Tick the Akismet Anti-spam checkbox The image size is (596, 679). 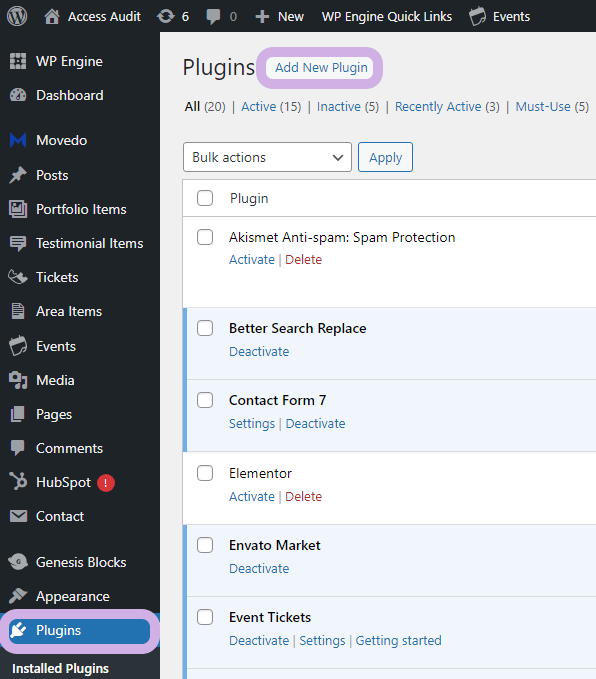tap(205, 237)
